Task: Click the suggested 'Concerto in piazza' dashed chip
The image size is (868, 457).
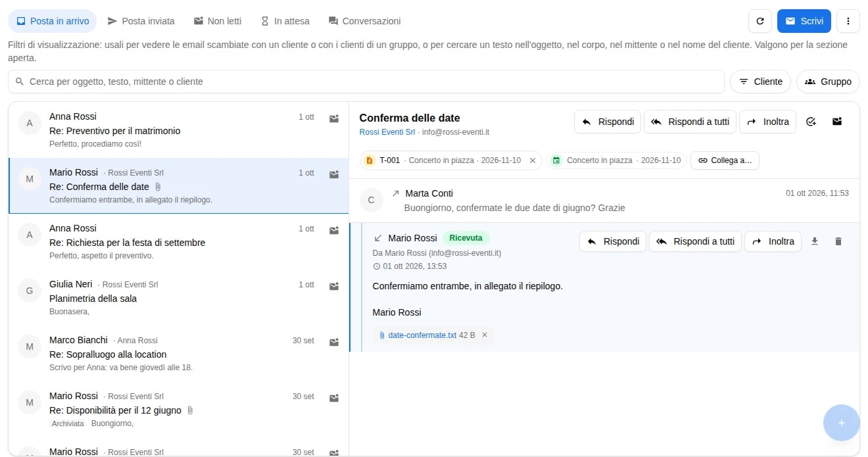Action: click(616, 160)
